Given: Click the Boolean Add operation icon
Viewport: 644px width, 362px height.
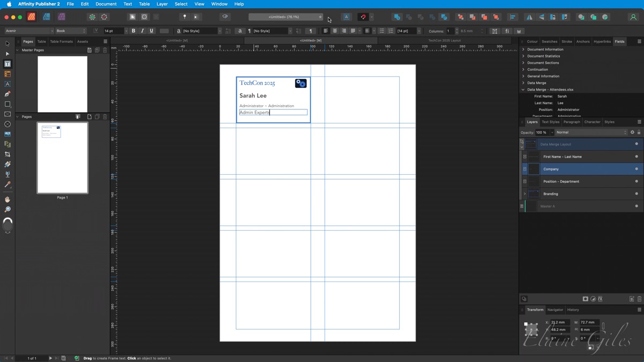Looking at the screenshot, I should pos(397,17).
